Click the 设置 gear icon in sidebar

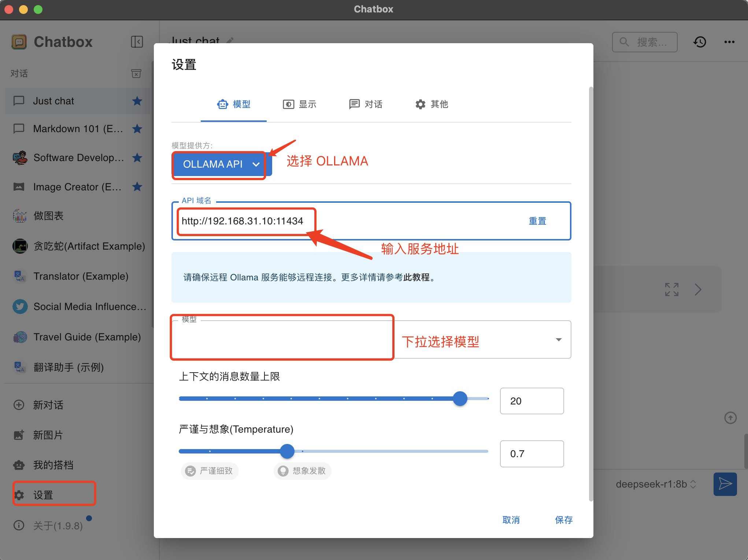pyautogui.click(x=19, y=495)
